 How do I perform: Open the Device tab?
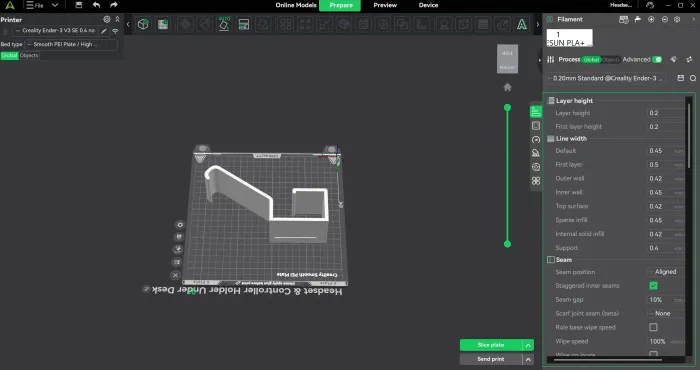point(428,5)
